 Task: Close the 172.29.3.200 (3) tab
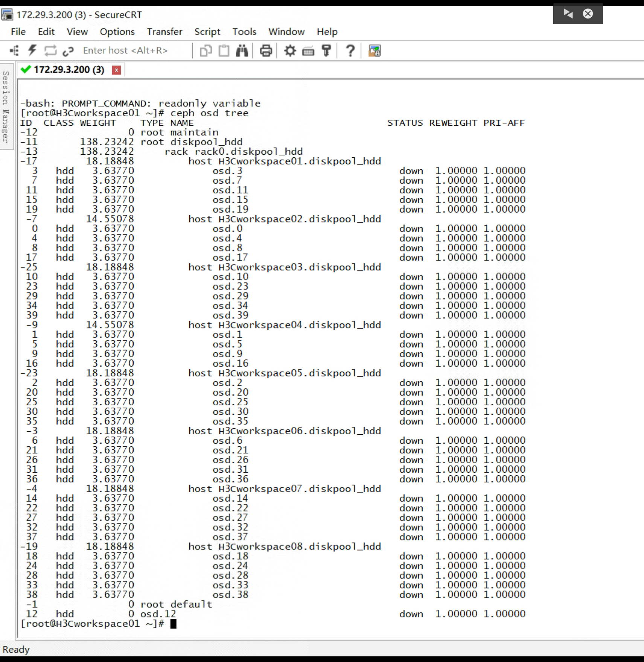click(117, 70)
